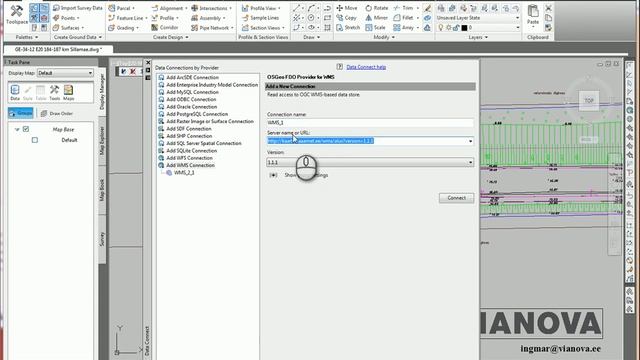Image resolution: width=640 pixels, height=360 pixels.
Task: Select the Stretch tool
Action: [x=348, y=28]
